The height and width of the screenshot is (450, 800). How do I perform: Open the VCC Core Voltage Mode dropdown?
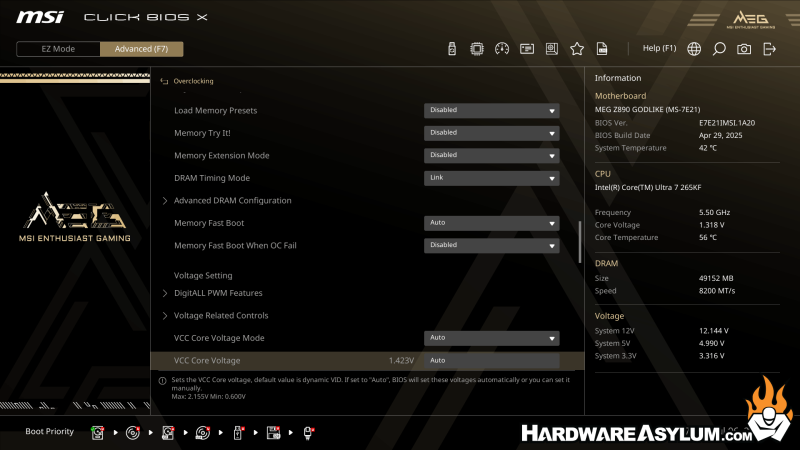pyautogui.click(x=491, y=338)
